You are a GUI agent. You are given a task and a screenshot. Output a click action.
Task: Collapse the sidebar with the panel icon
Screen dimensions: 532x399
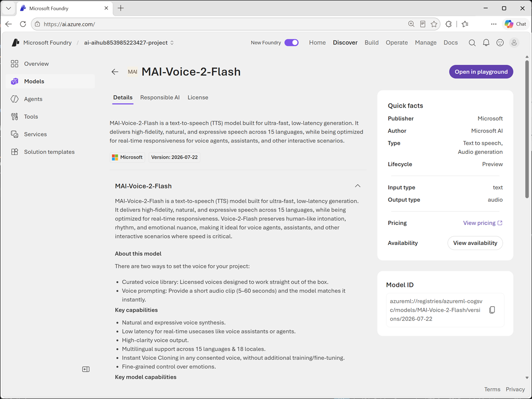tap(86, 369)
